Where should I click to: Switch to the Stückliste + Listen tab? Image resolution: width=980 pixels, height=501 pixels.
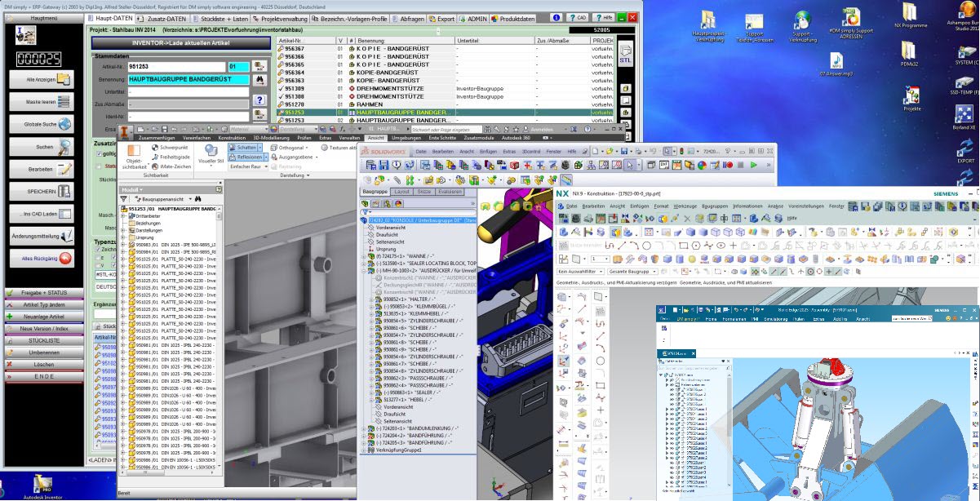coord(220,17)
